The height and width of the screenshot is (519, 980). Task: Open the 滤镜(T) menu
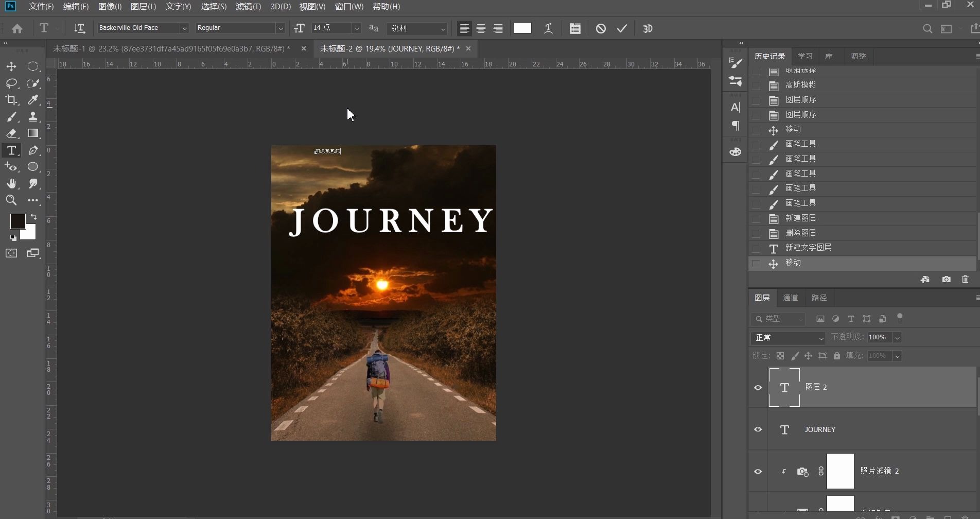click(x=248, y=7)
